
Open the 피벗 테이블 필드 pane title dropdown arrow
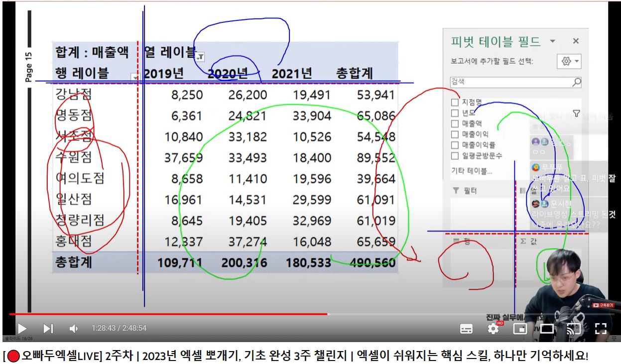point(552,41)
